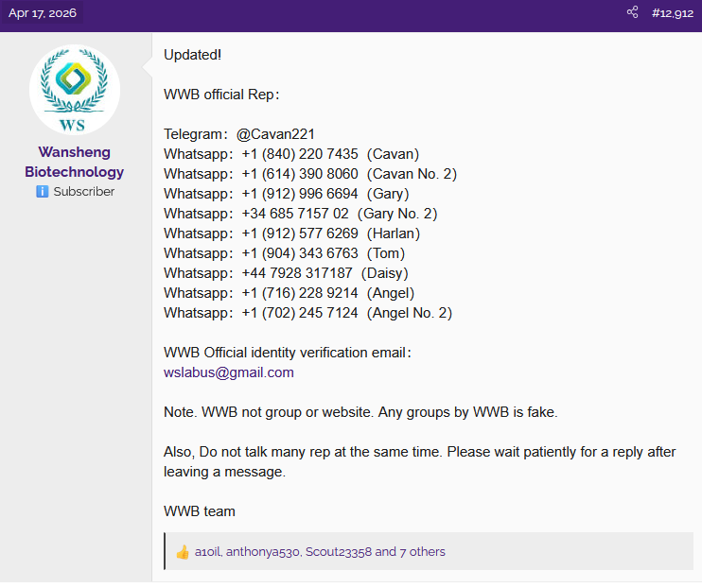The image size is (702, 588).
Task: Click the thumbs up reaction icon
Action: [183, 552]
